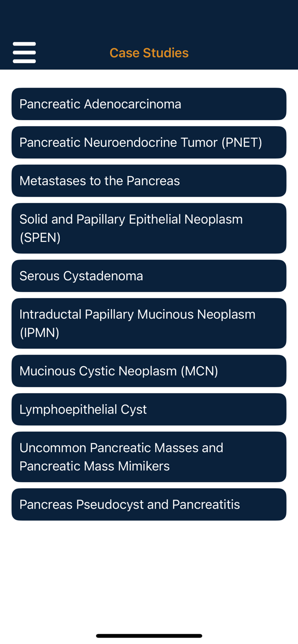Image resolution: width=298 pixels, height=644 pixels.
Task: Tap the home indicator bar
Action: click(x=149, y=635)
